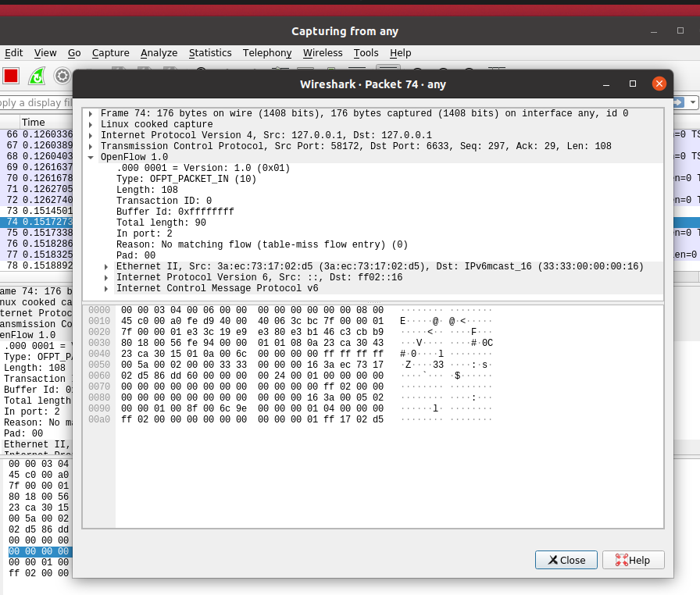This screenshot has width=700, height=595.
Task: Click the Help button in the packet dialog
Action: [x=633, y=560]
